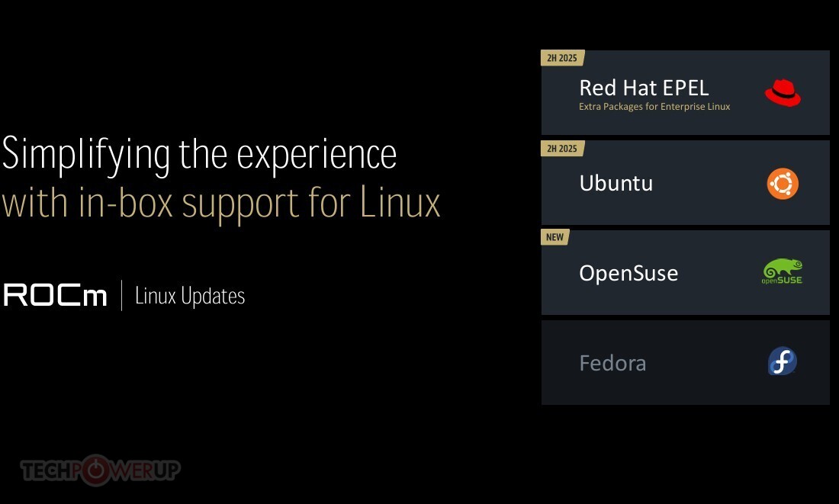The image size is (839, 504).
Task: Select the Red Hat EPEL card
Action: (686, 92)
